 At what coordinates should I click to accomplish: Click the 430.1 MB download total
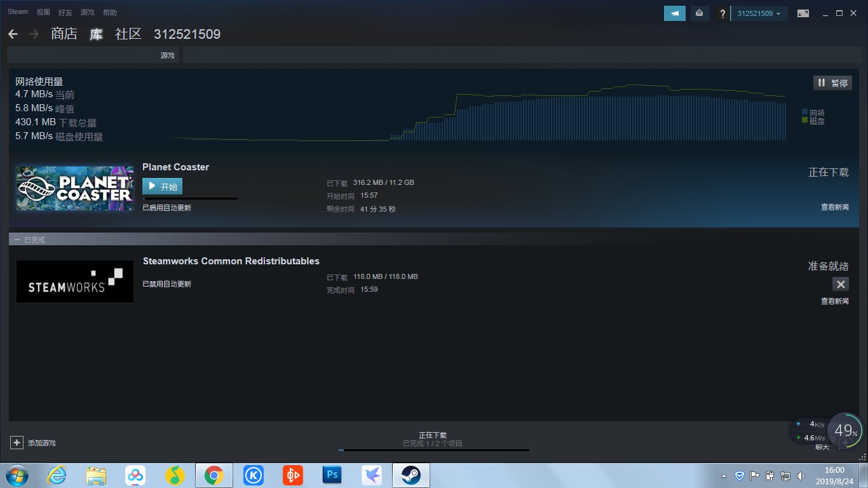(36, 122)
